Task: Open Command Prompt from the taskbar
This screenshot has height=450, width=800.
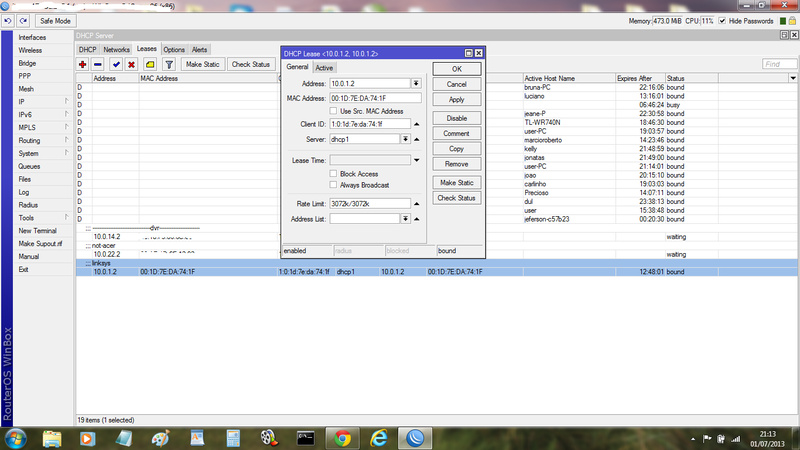Action: [306, 438]
